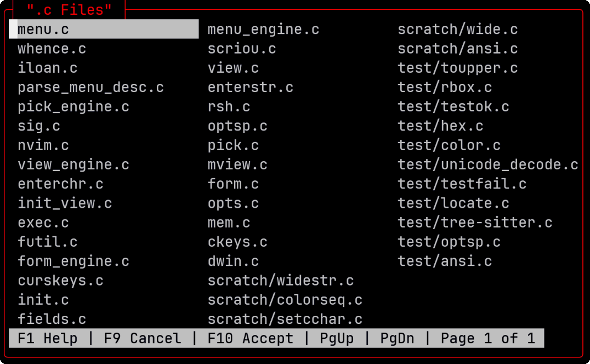
Task: Pick the fields.c entry
Action: click(52, 319)
